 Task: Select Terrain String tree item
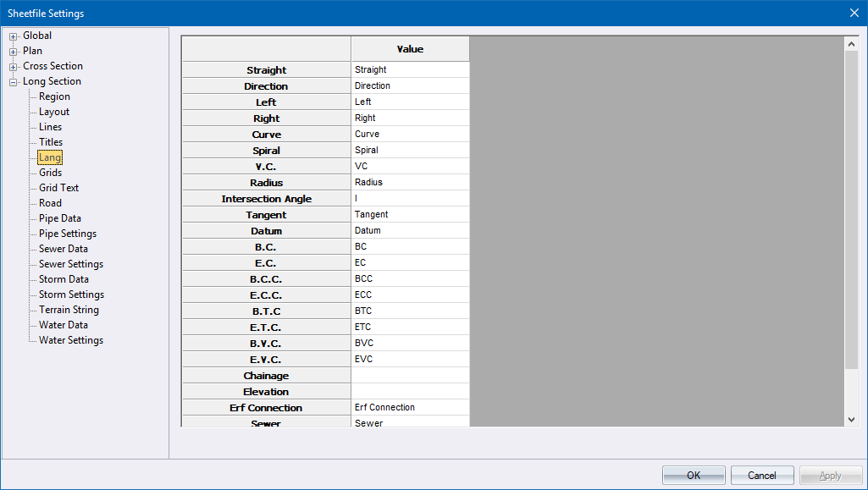click(x=69, y=310)
